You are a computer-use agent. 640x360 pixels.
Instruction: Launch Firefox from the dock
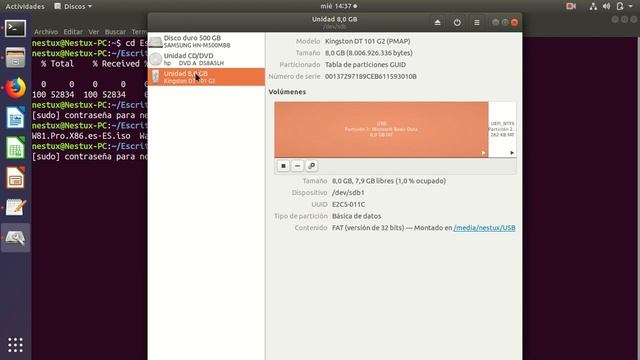(15, 88)
